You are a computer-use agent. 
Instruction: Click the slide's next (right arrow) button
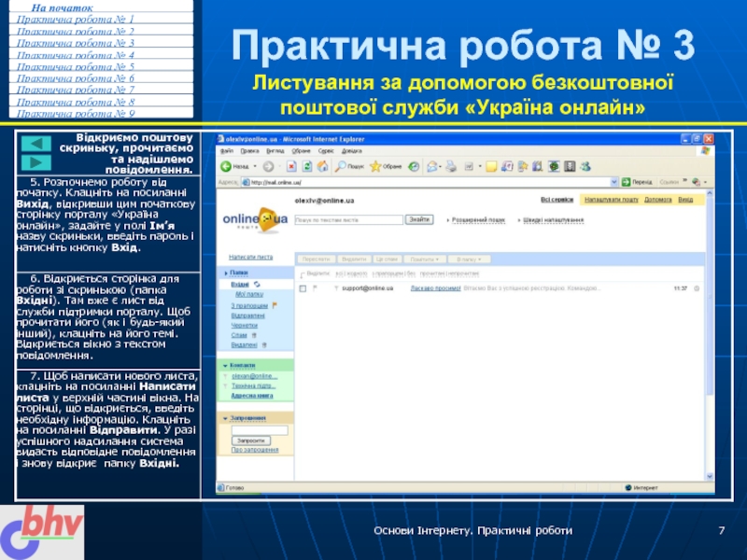tap(36, 162)
